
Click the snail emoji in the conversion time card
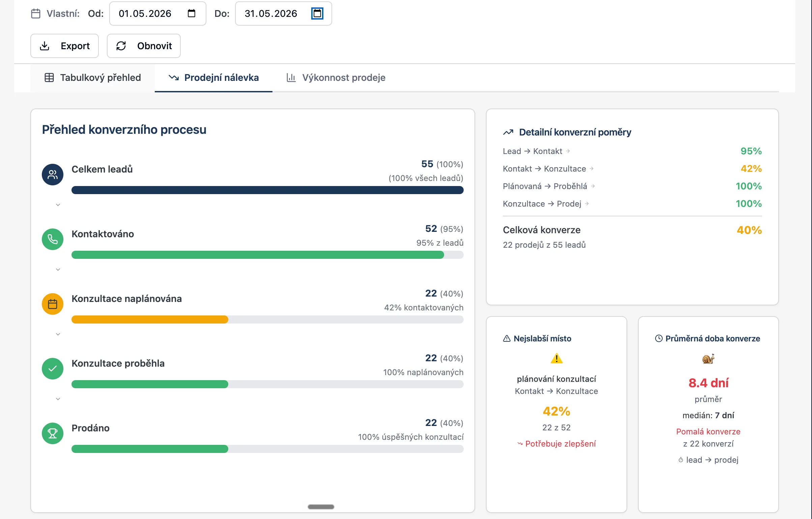click(x=708, y=359)
